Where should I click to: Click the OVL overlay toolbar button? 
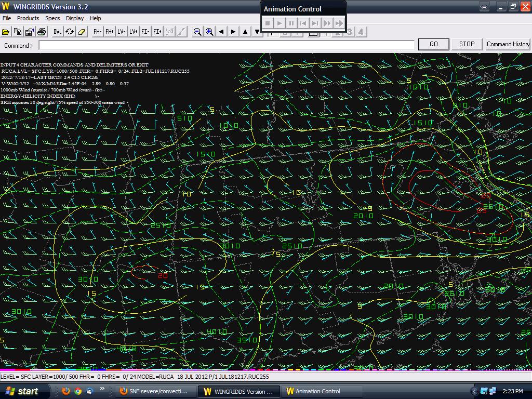click(57, 32)
